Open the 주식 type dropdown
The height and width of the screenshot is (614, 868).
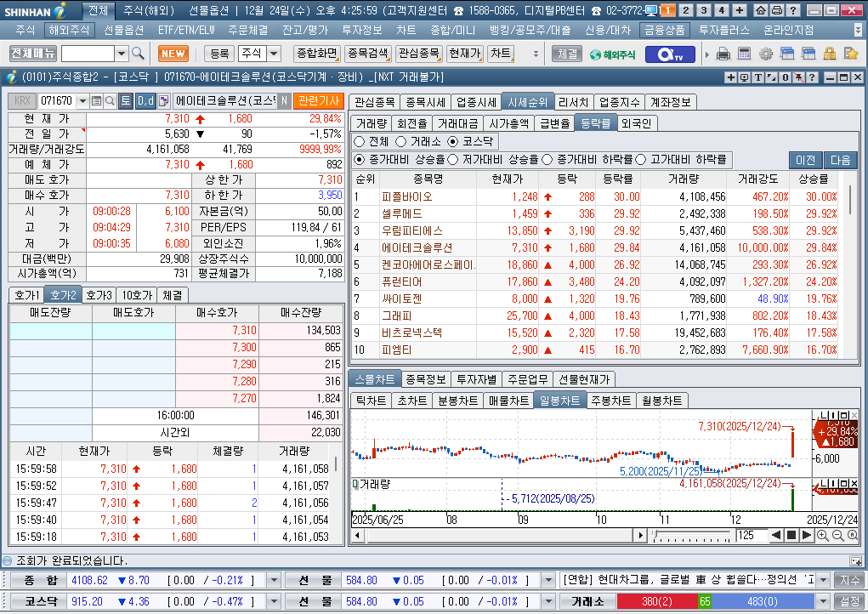click(275, 54)
